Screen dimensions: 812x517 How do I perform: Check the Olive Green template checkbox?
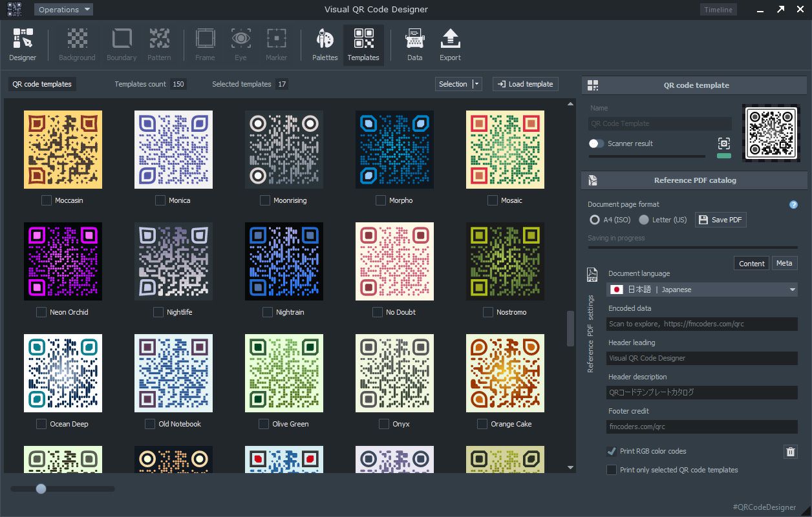tap(264, 424)
